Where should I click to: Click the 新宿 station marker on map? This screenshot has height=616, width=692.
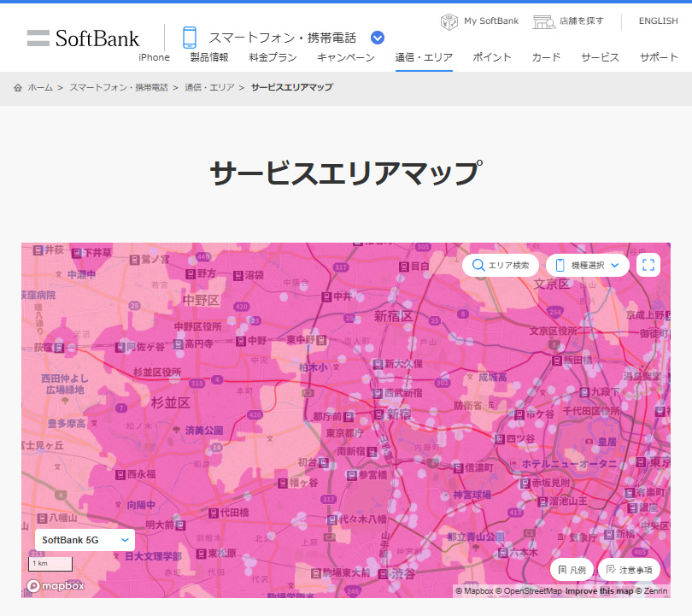point(379,414)
